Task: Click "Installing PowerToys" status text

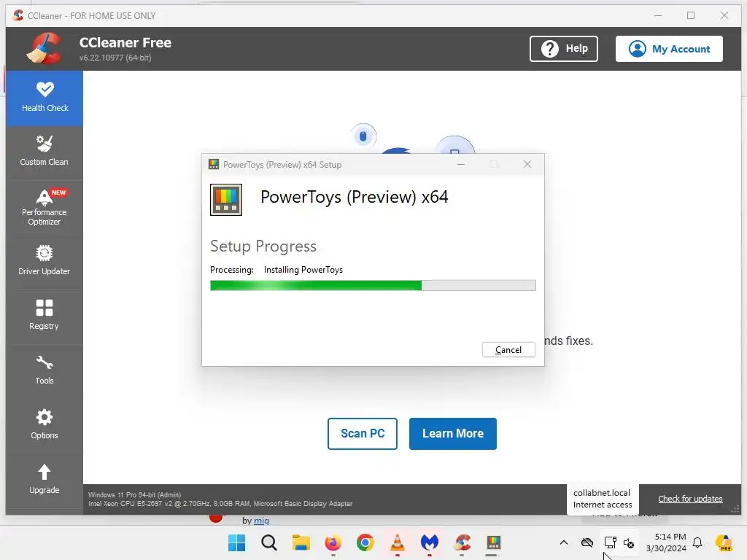Action: pyautogui.click(x=303, y=270)
